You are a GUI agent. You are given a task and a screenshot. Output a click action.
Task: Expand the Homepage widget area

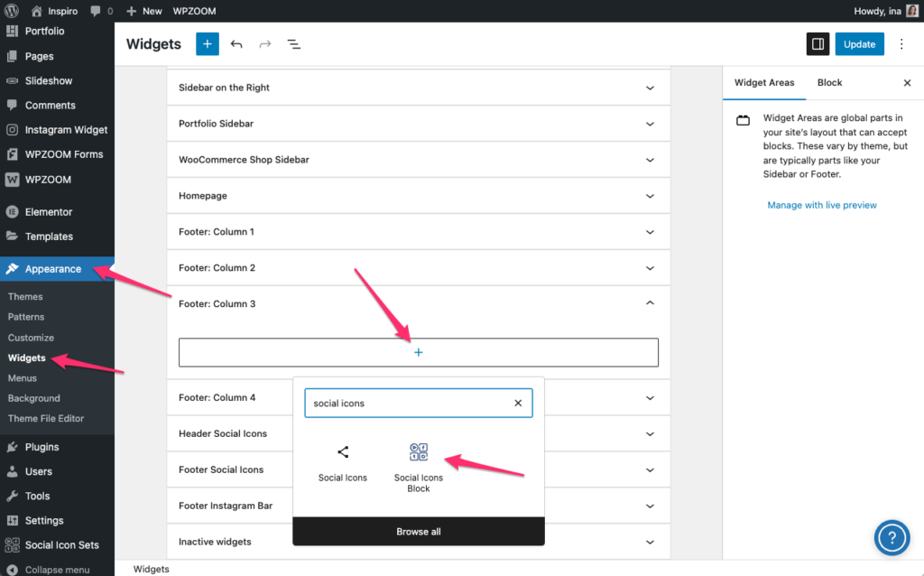pos(650,196)
